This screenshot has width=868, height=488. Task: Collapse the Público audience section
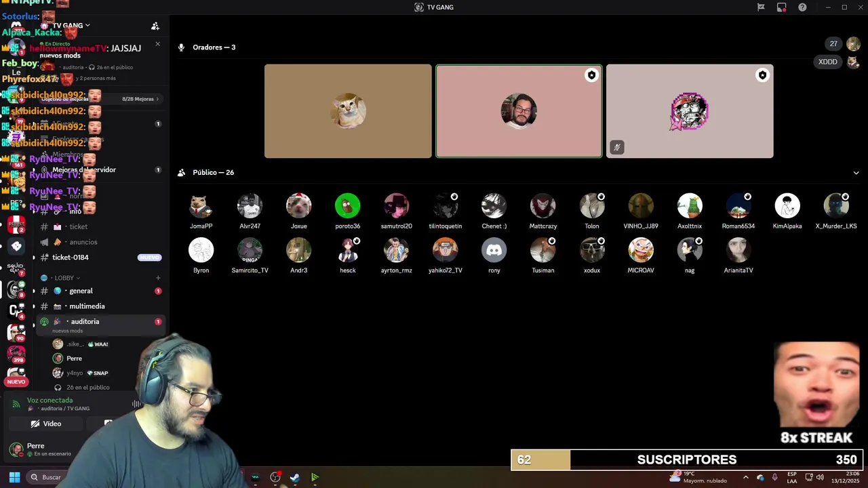(x=856, y=173)
